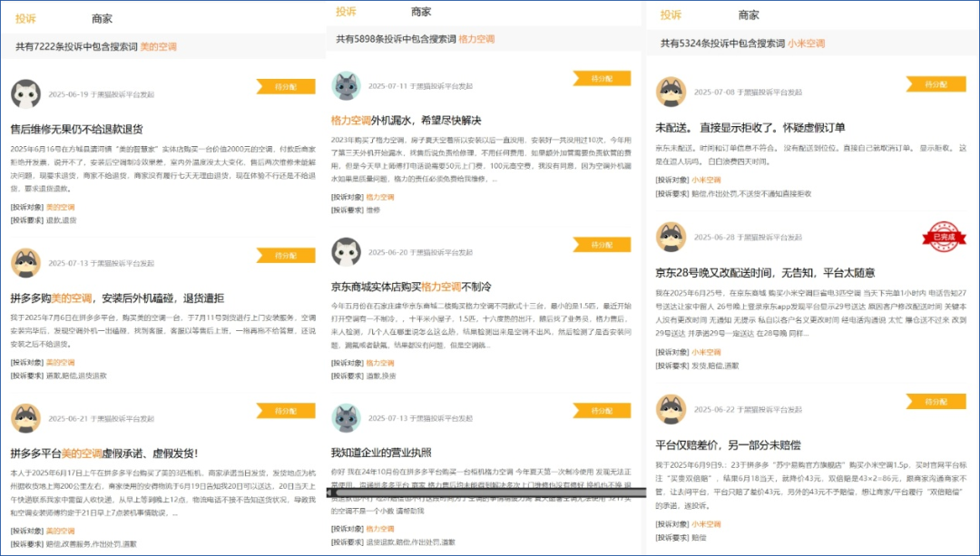Click date text 2025-06-28 于黑猫投诉平台发起
Screen dimensions: 980x556
click(748, 238)
